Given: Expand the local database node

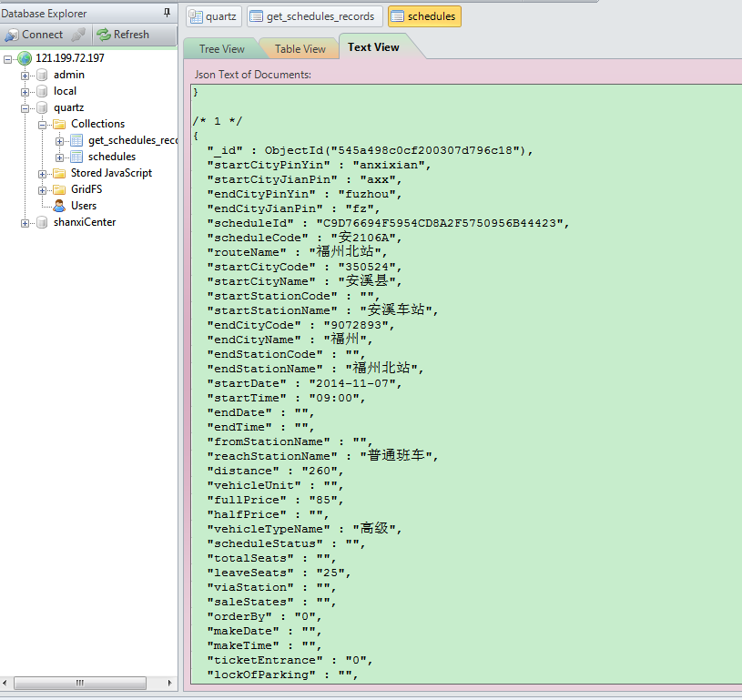Looking at the screenshot, I should [25, 92].
